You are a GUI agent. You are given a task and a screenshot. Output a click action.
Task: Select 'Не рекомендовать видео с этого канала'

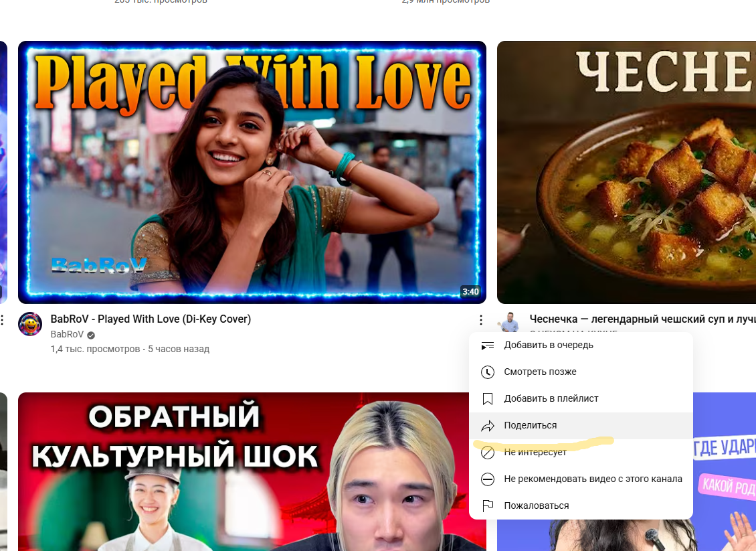coord(581,479)
